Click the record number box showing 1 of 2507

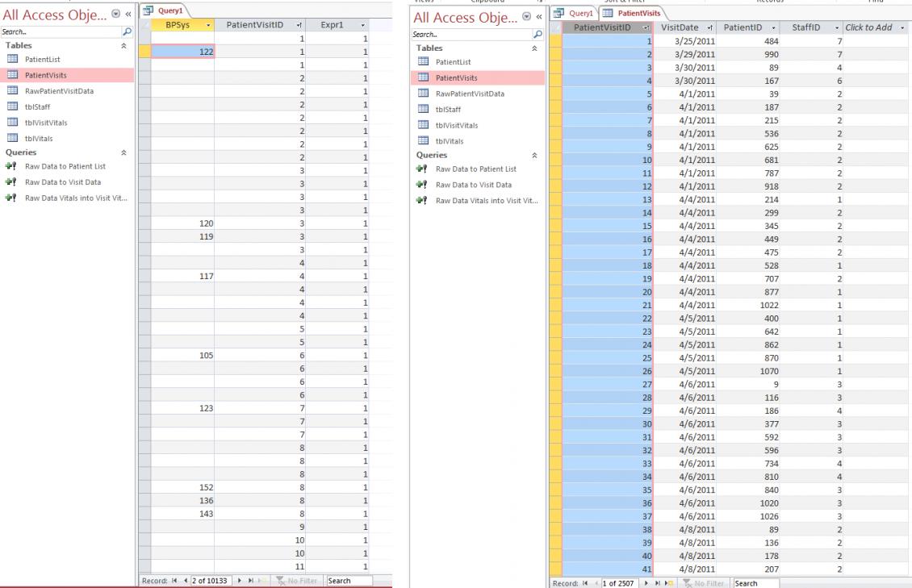click(620, 583)
